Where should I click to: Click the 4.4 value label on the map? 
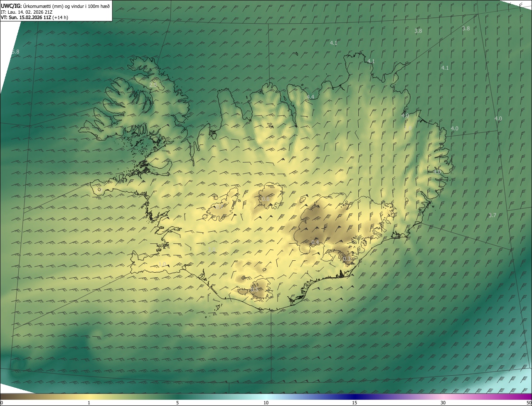310,97
